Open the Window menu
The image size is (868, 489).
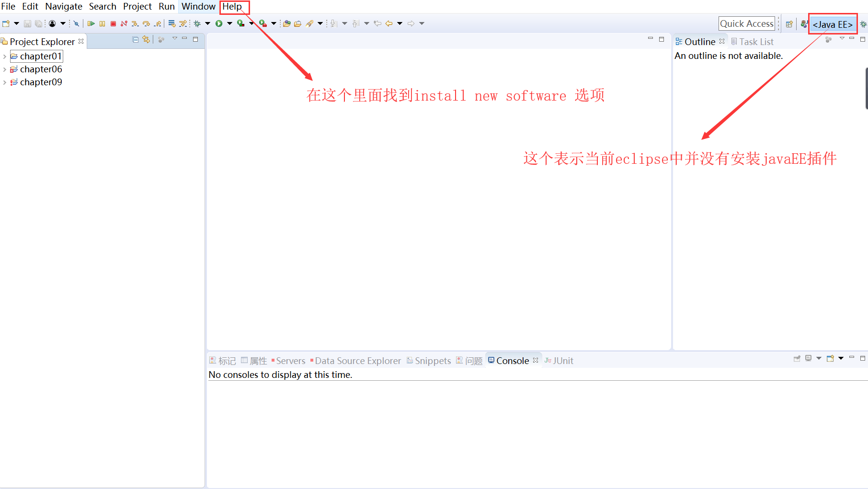click(x=198, y=6)
